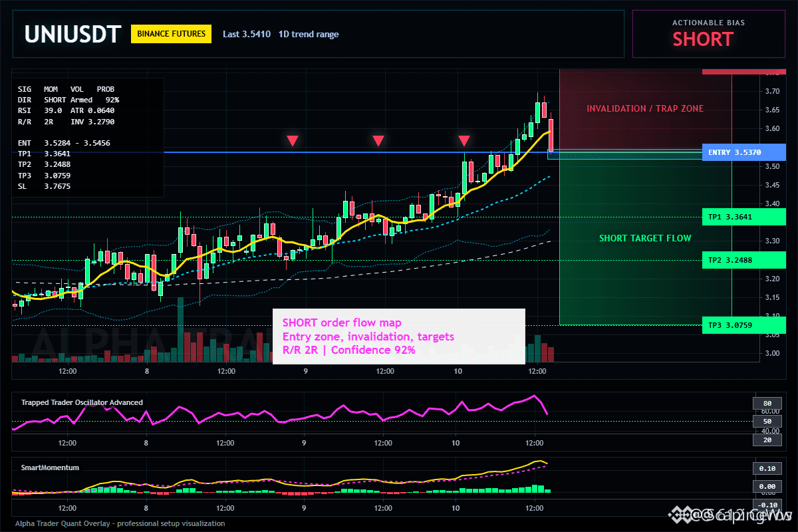This screenshot has height=532, width=798.
Task: Click the green TP2 3.2488 axis tag
Action: coord(743,260)
